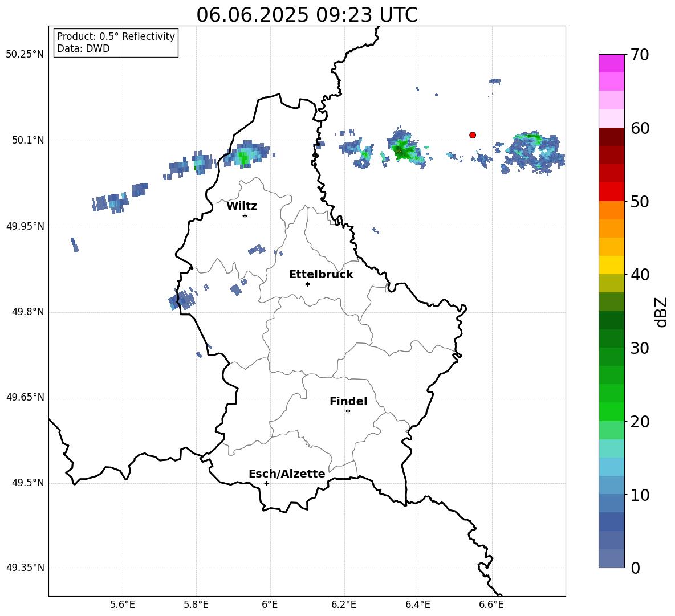Click the Product: 0.5° Reflectivity text
675x616 pixels.
(x=116, y=36)
